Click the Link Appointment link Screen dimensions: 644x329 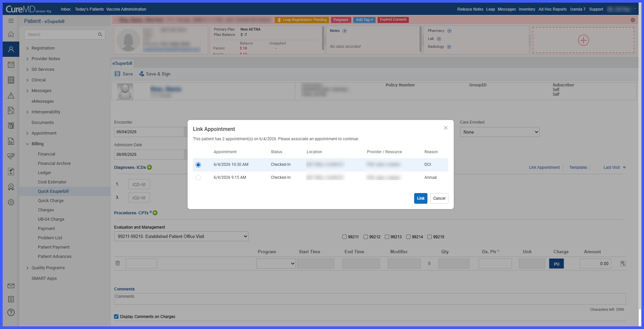click(x=544, y=167)
